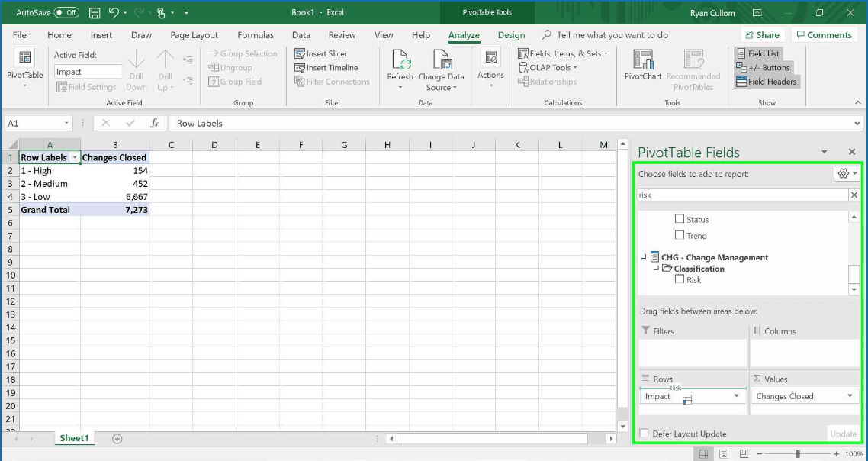Check the Risk field checkbox
The height and width of the screenshot is (461, 868).
(x=680, y=279)
